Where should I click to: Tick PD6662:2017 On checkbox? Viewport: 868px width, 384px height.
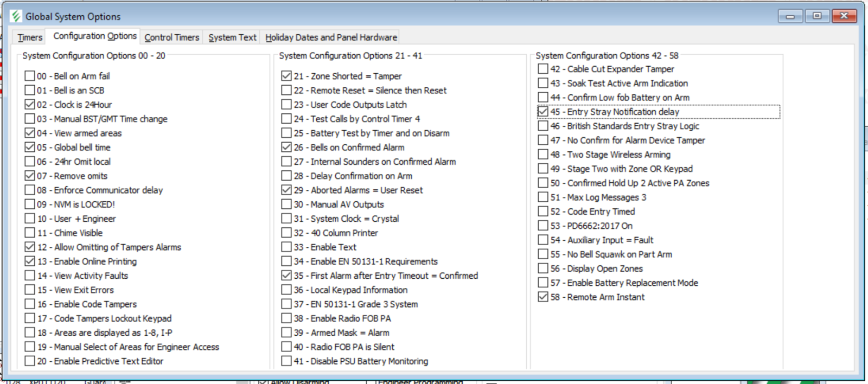(x=543, y=226)
